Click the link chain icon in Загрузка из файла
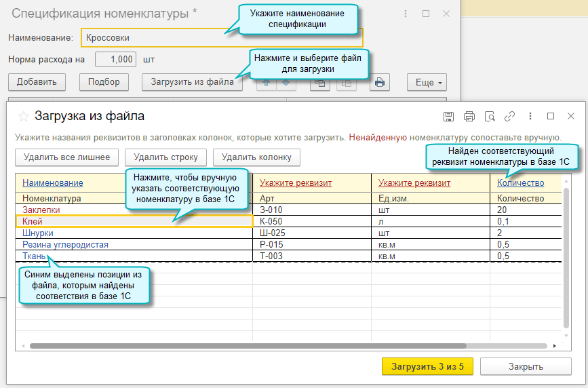588x388 pixels. tap(509, 116)
